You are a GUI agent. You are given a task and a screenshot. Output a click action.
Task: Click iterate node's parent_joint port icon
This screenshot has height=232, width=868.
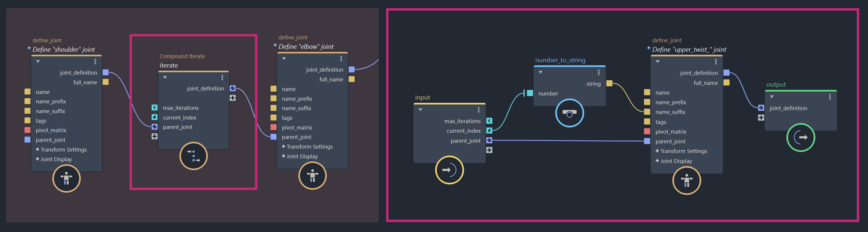154,127
